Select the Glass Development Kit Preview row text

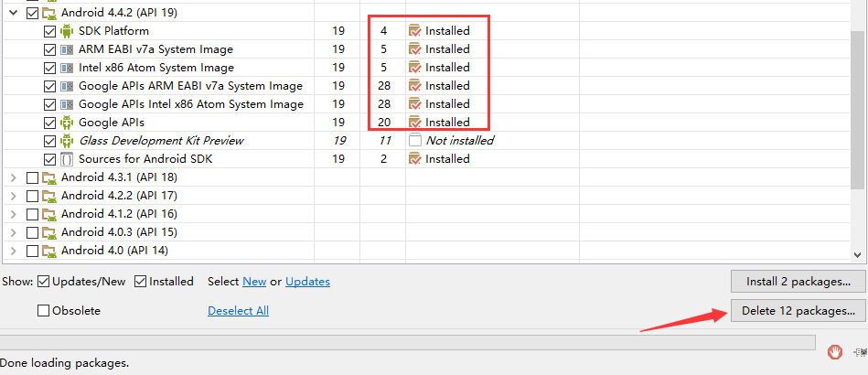[x=161, y=141]
